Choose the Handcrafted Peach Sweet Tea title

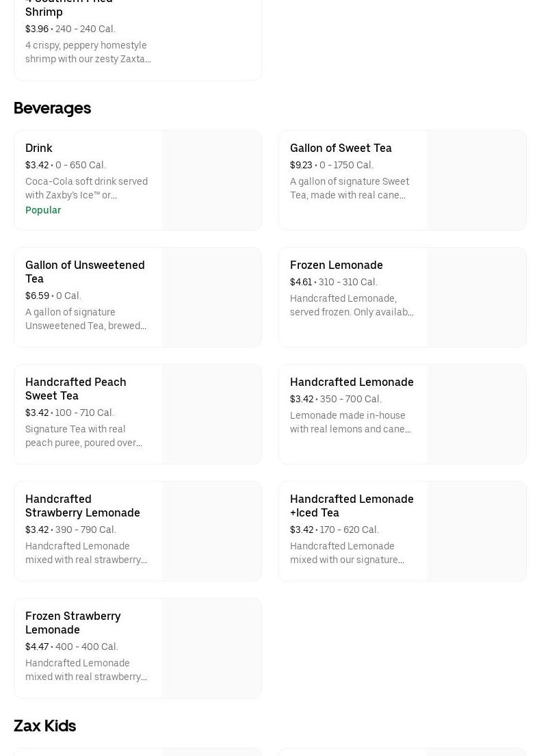point(75,389)
